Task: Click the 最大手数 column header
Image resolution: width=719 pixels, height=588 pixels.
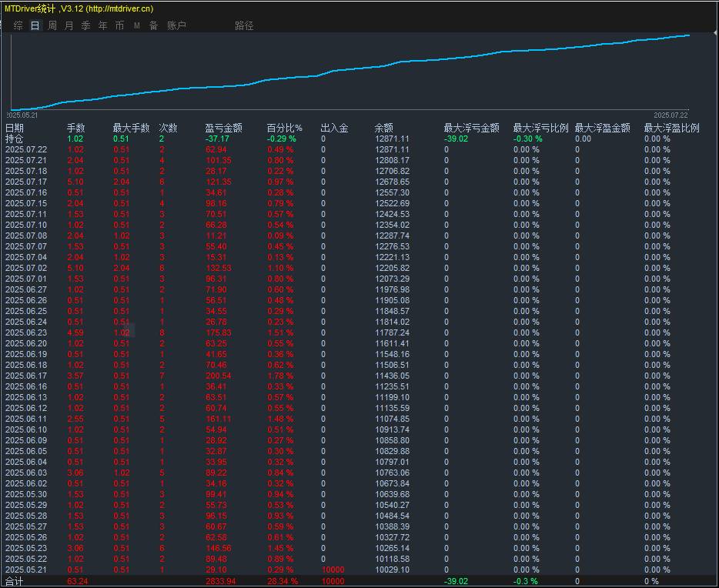Action: tap(131, 128)
